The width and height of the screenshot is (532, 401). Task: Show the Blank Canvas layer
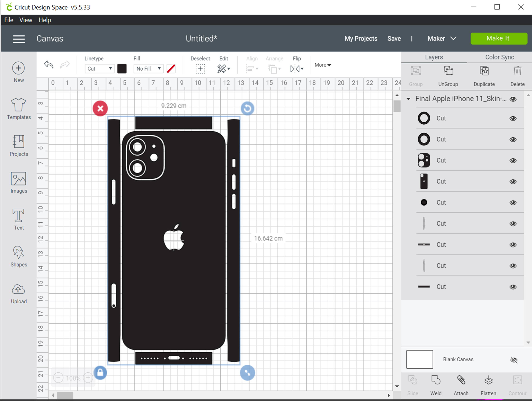coord(514,360)
